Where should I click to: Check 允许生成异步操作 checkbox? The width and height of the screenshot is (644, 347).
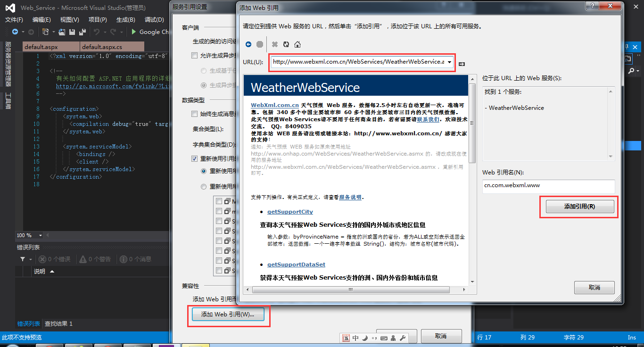click(x=194, y=56)
